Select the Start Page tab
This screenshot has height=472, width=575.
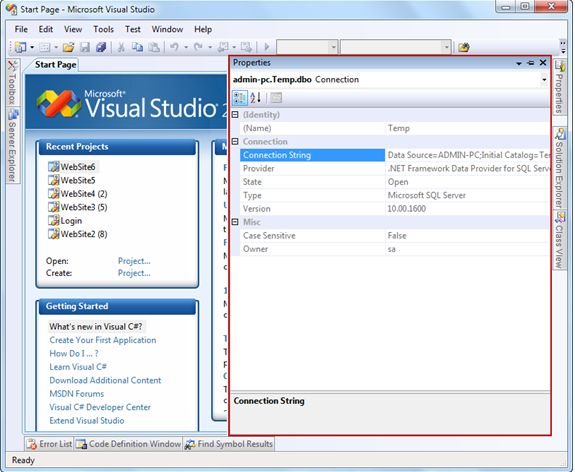tap(55, 65)
